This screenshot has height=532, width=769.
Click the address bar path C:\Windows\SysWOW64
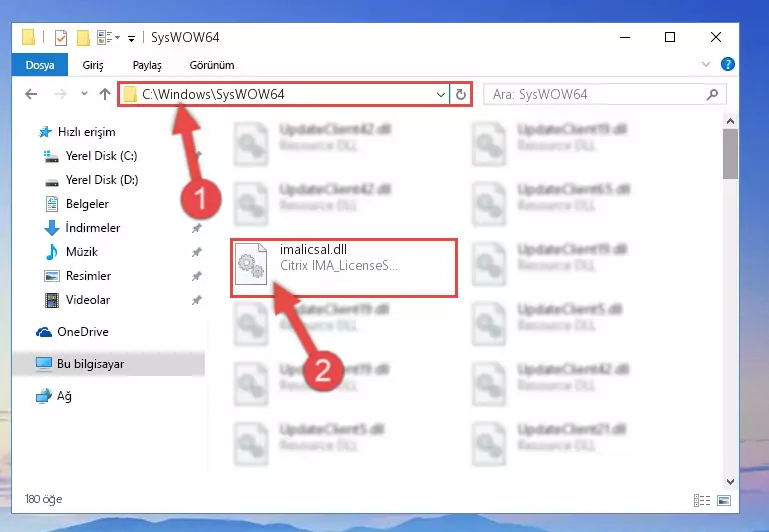click(213, 94)
